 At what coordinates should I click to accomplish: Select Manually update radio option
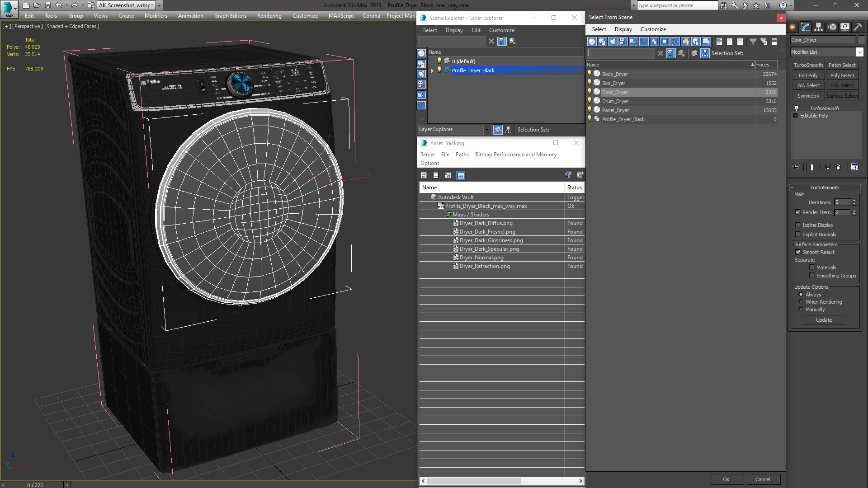[801, 310]
